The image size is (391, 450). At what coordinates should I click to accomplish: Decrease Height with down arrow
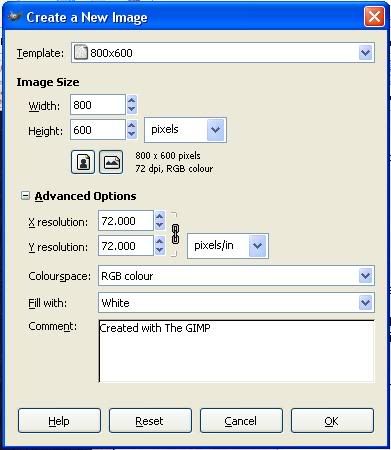click(132, 134)
